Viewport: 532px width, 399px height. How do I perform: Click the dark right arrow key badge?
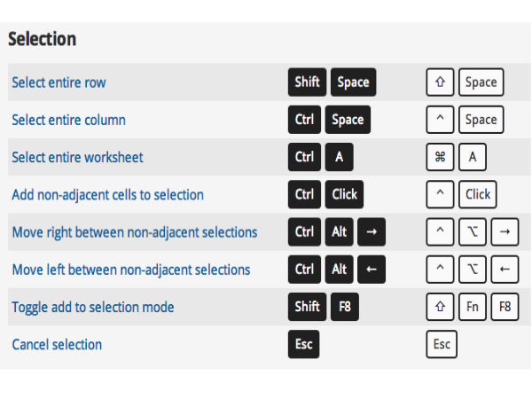tap(372, 232)
